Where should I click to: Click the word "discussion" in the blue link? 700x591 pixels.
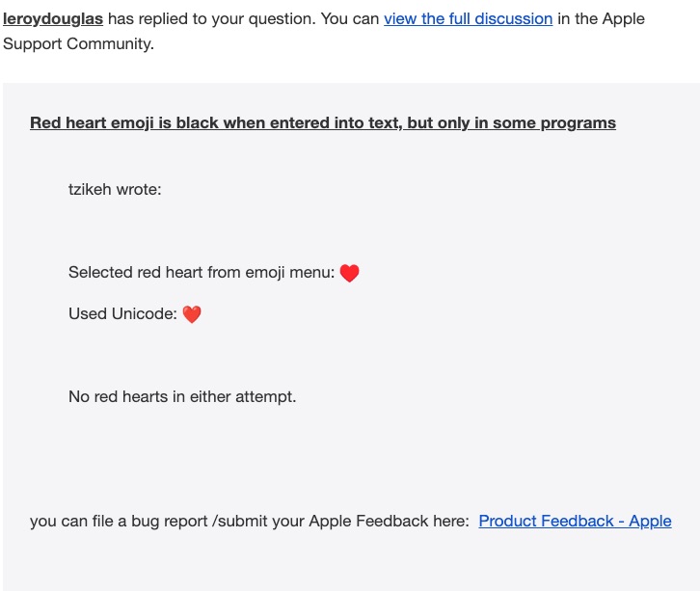514,18
